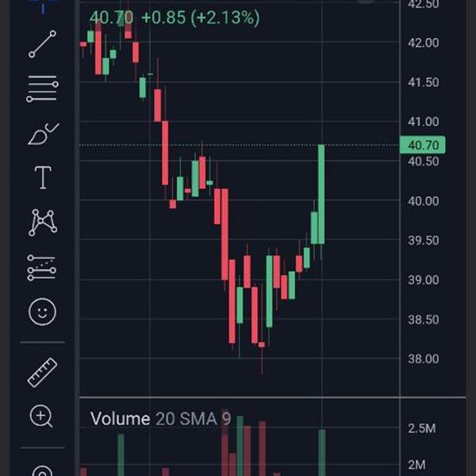
Task: Click the Volume indicator legend label
Action: click(x=121, y=419)
